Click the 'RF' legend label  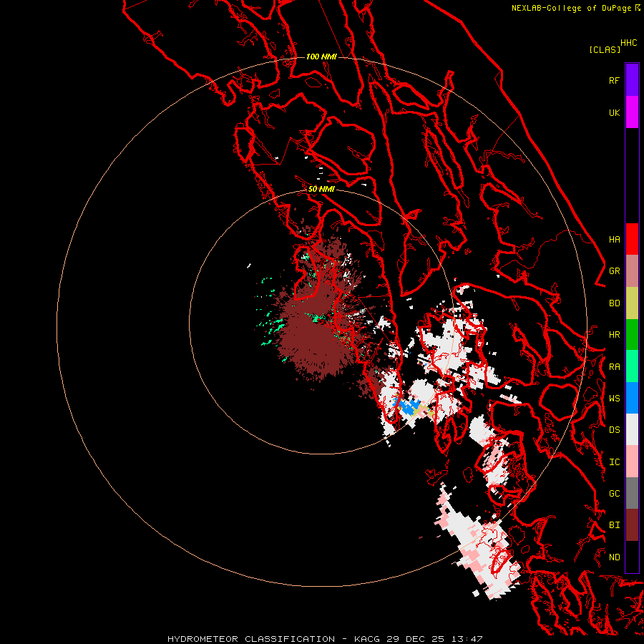pyautogui.click(x=614, y=80)
